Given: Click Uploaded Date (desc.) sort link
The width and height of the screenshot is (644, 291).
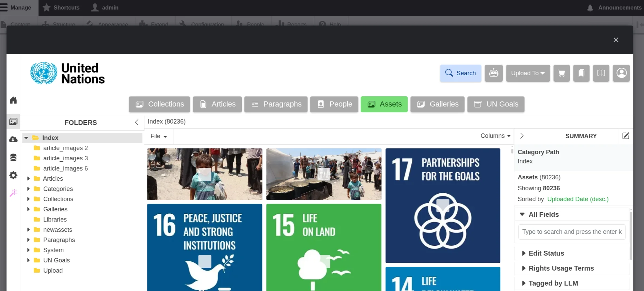Looking at the screenshot, I should pyautogui.click(x=578, y=199).
